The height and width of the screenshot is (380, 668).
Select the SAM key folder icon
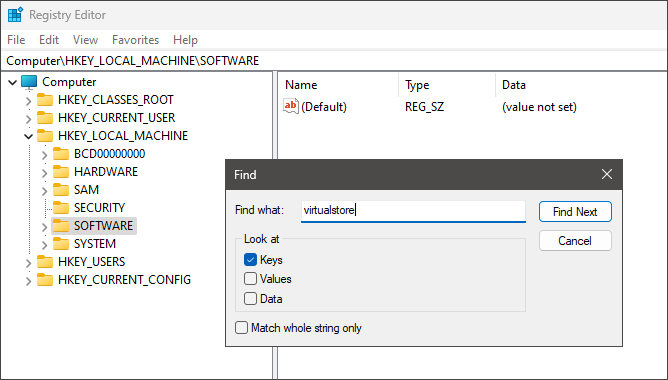(x=61, y=190)
